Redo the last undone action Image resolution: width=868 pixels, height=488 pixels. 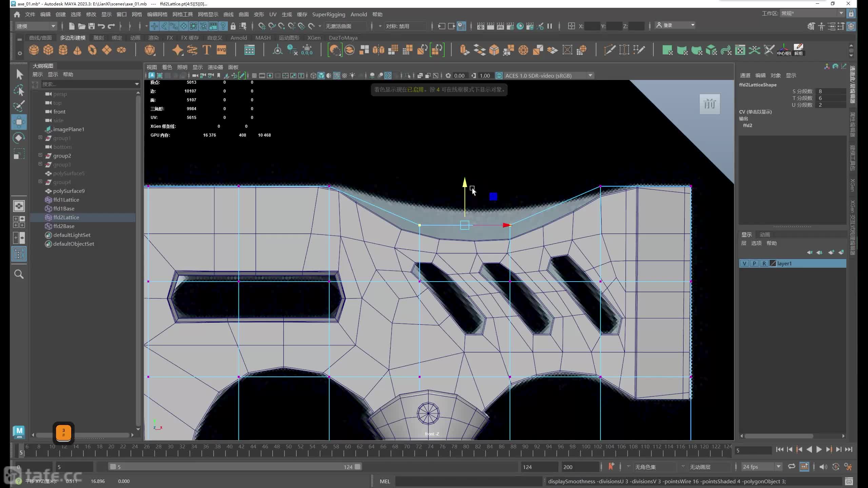click(x=111, y=26)
